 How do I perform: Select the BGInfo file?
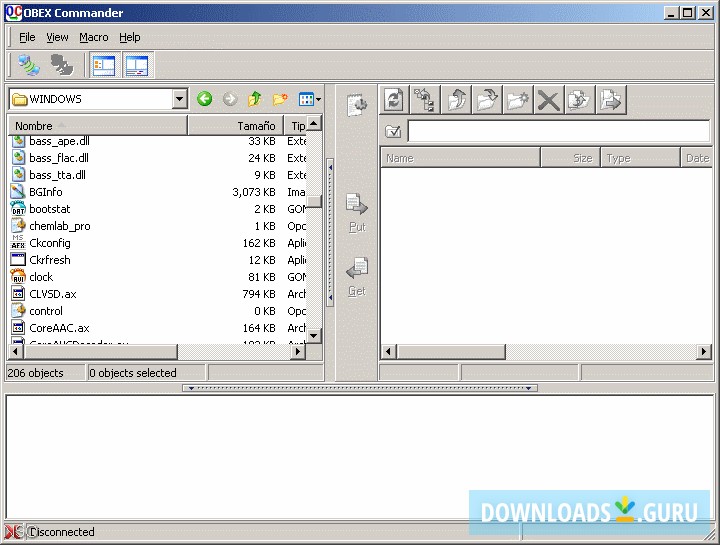pyautogui.click(x=45, y=192)
